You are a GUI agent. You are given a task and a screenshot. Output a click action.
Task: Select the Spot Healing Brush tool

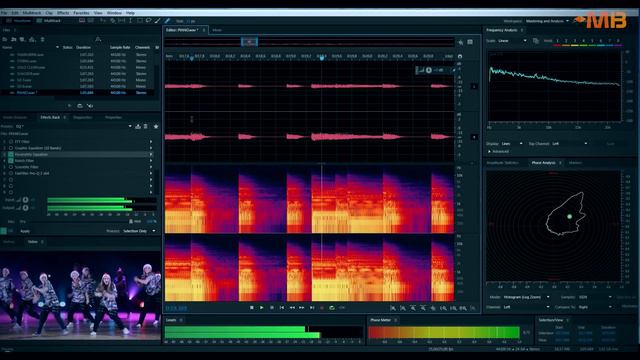tap(167, 20)
